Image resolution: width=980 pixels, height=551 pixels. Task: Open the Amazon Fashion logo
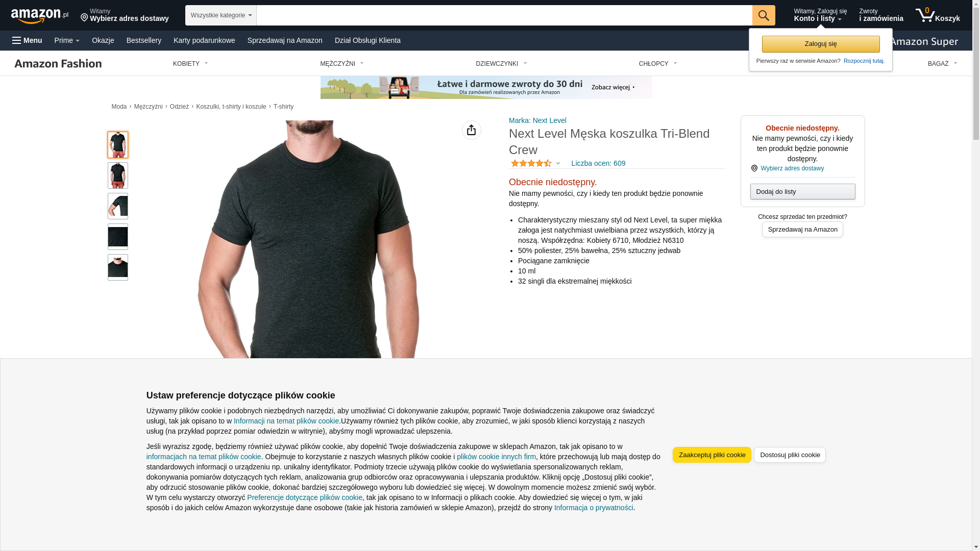pos(58,63)
